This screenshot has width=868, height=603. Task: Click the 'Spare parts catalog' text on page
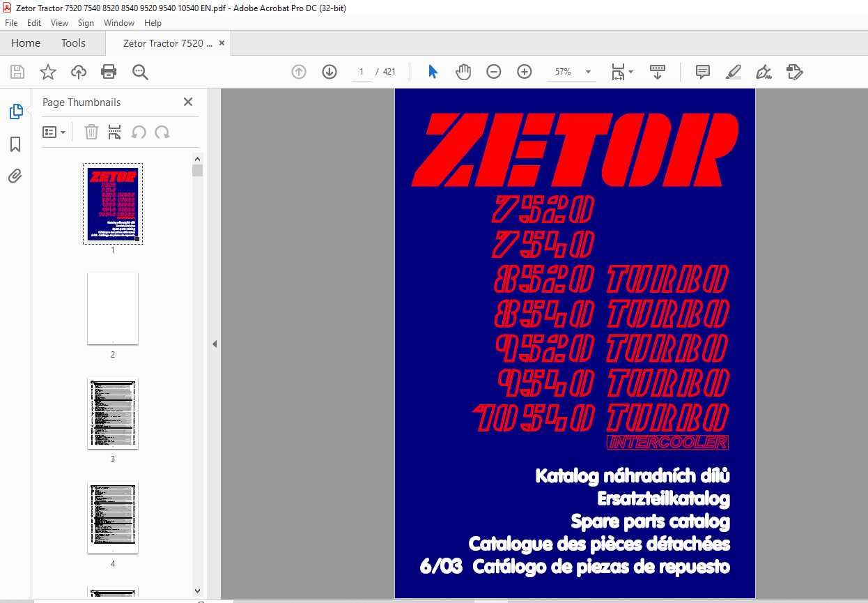click(x=650, y=521)
